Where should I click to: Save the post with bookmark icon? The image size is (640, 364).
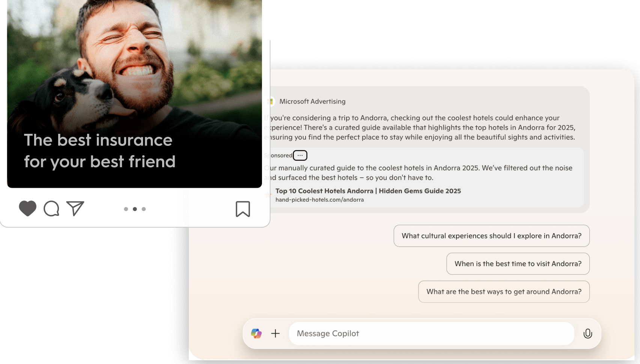point(242,209)
